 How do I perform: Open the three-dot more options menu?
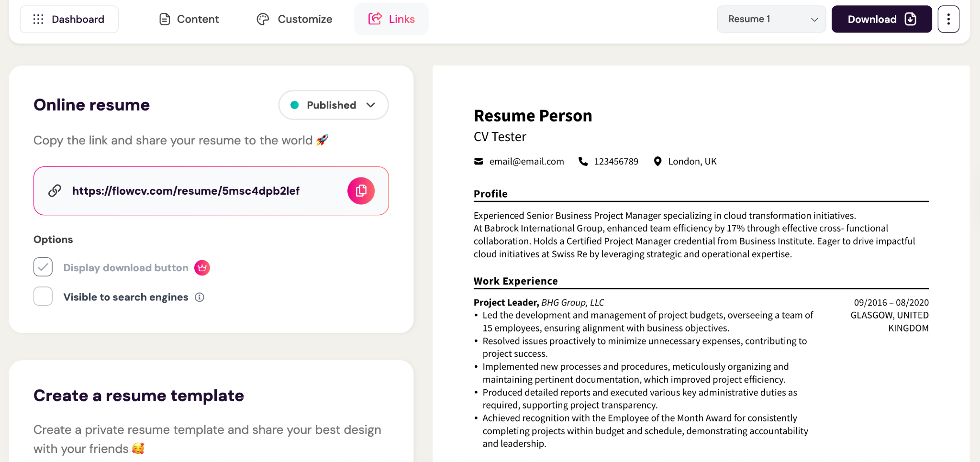click(x=948, y=19)
